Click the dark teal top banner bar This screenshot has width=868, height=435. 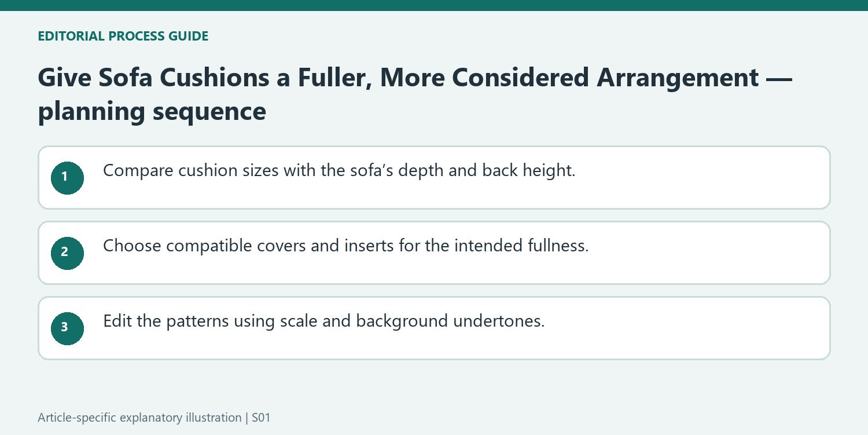point(434,5)
